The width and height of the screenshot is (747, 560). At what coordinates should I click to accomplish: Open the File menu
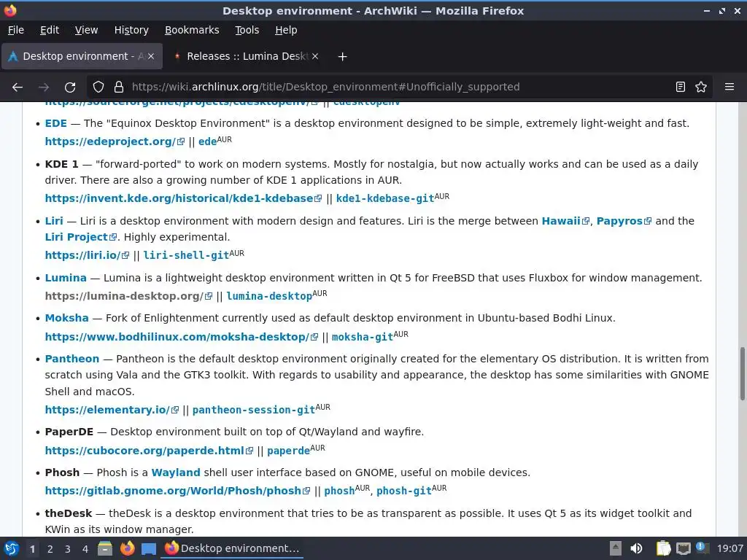coord(16,30)
